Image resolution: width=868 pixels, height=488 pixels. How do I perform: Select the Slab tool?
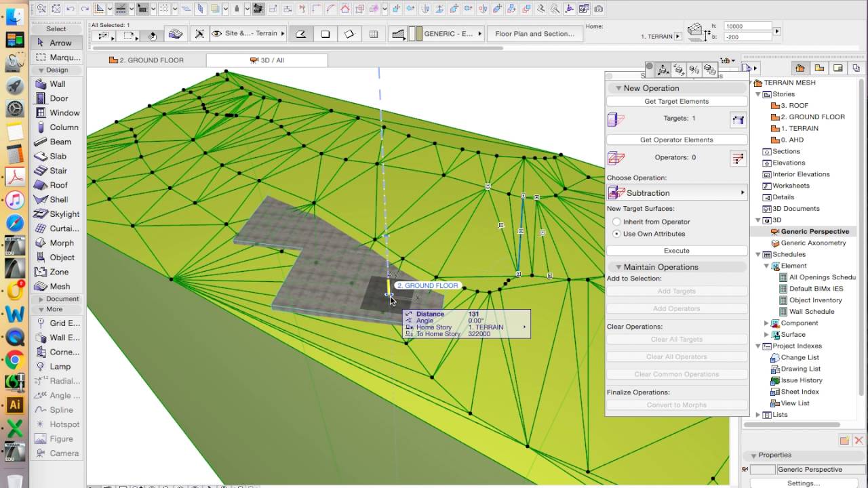pos(57,156)
